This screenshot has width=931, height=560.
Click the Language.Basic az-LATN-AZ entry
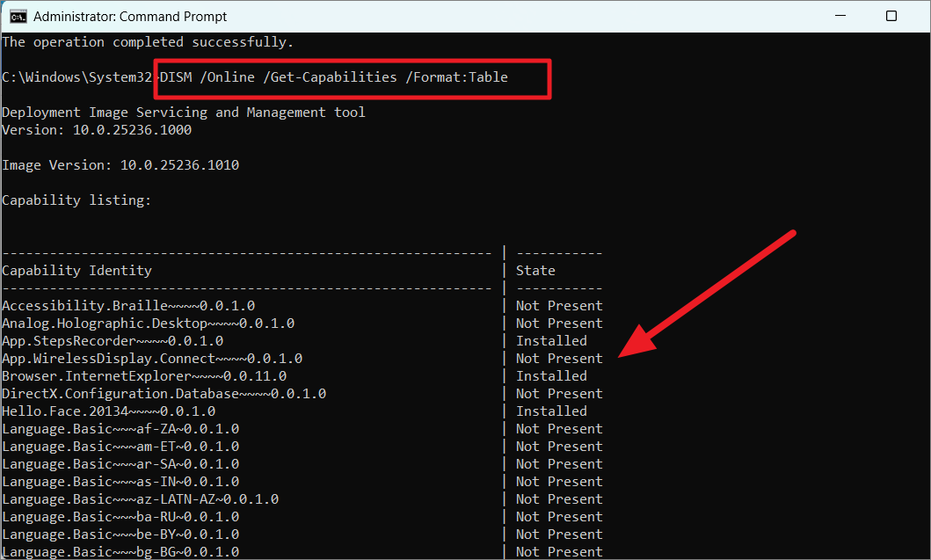click(140, 499)
